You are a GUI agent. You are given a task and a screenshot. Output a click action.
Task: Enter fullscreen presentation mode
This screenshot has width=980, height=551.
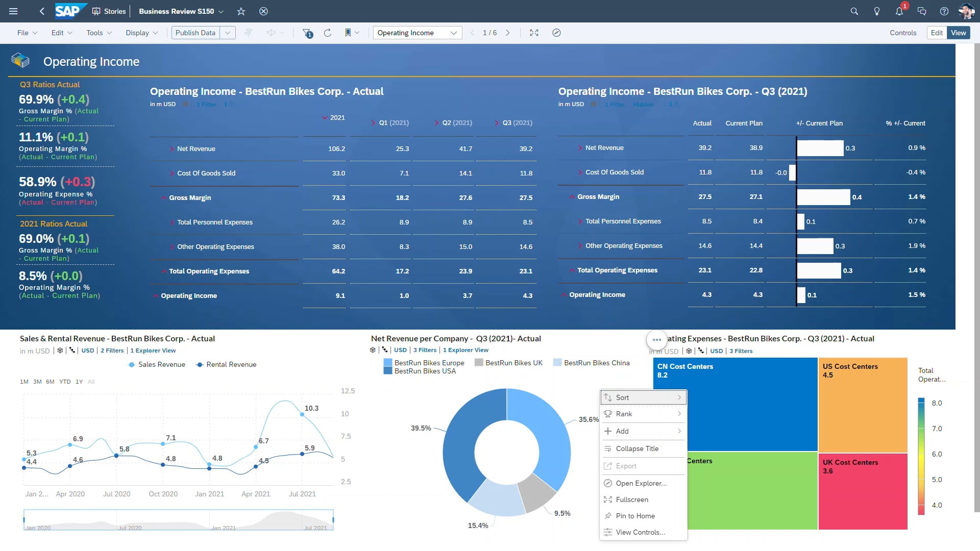coord(534,33)
